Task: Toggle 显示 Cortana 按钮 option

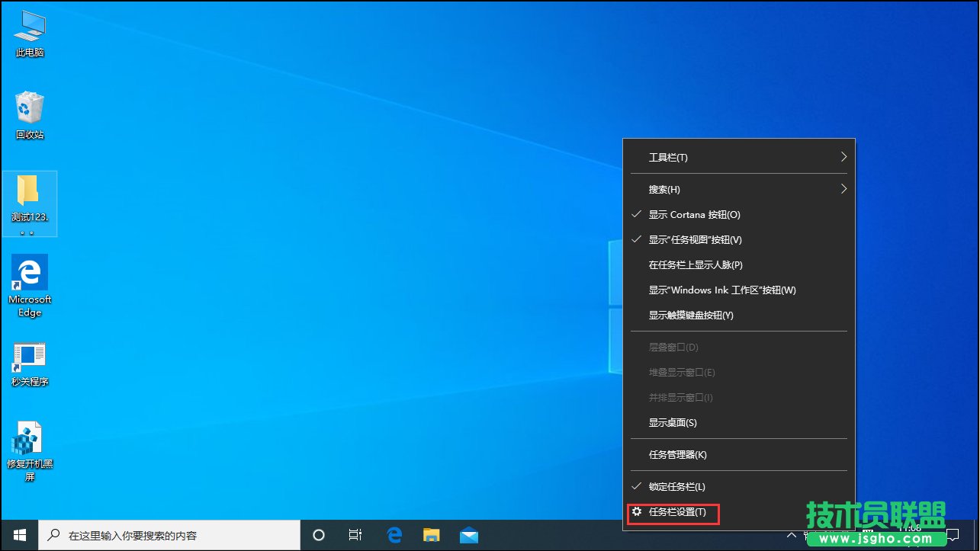Action: point(693,214)
